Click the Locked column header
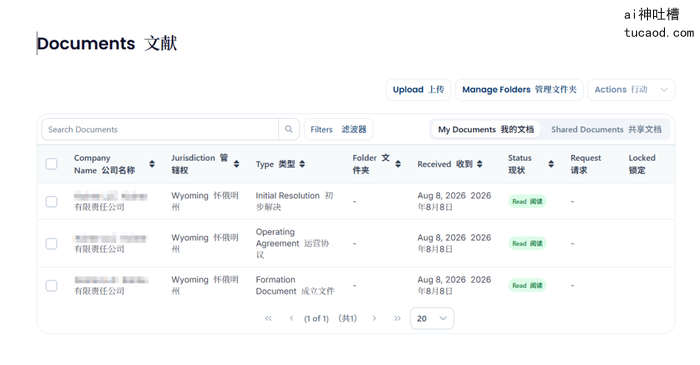Viewport: 700px width, 365px height. 642,164
